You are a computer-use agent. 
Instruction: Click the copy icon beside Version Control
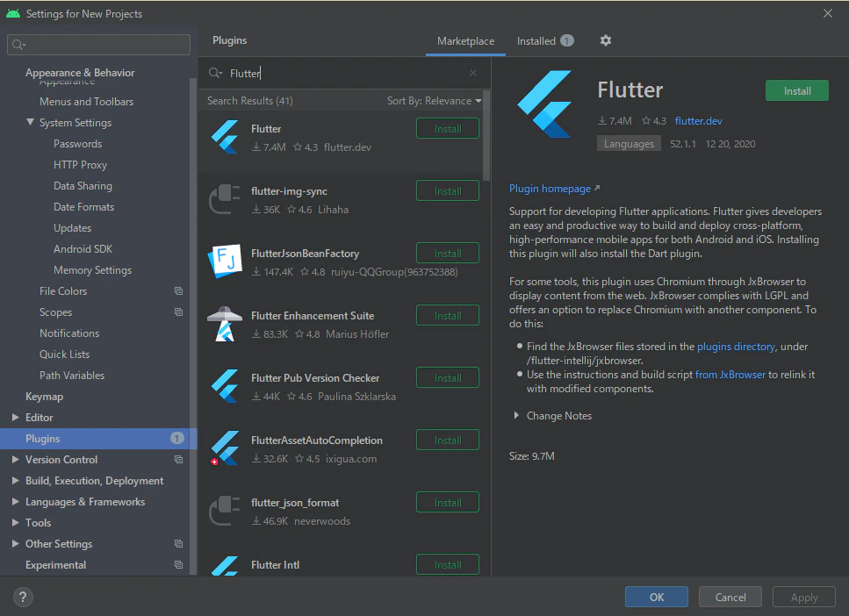[179, 460]
